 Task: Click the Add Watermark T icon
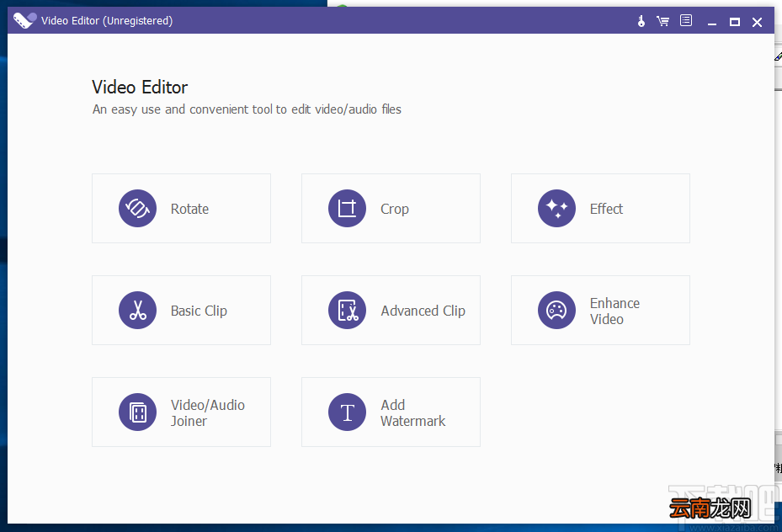pyautogui.click(x=347, y=412)
